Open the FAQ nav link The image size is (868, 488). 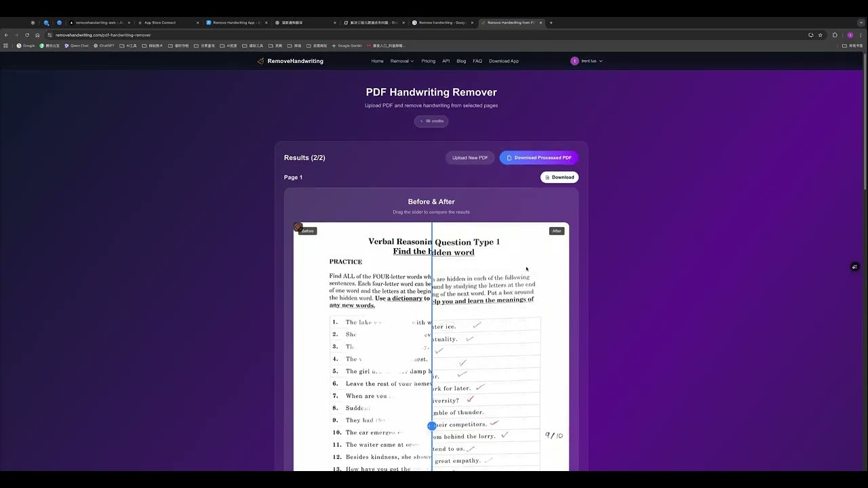[x=477, y=61]
